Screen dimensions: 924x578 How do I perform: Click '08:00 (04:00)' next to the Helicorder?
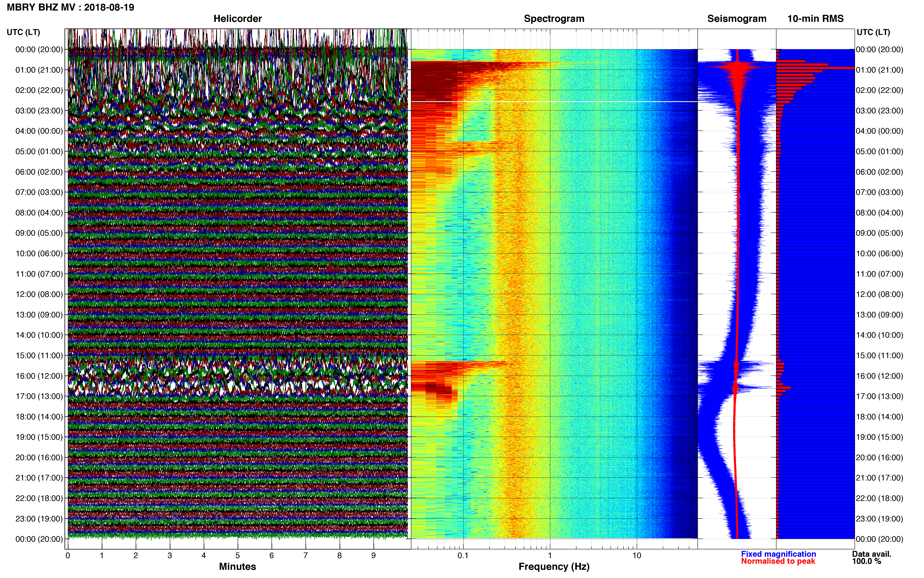pos(39,213)
